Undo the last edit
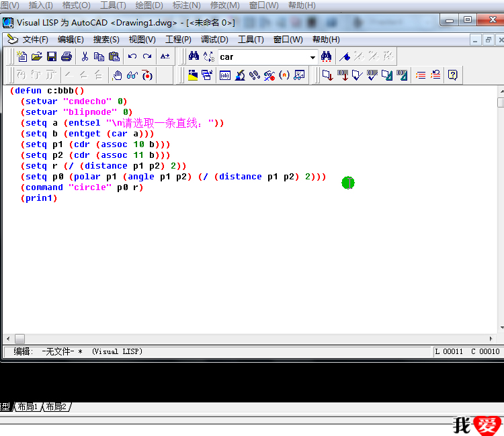This screenshot has height=436, width=504. tap(132, 56)
